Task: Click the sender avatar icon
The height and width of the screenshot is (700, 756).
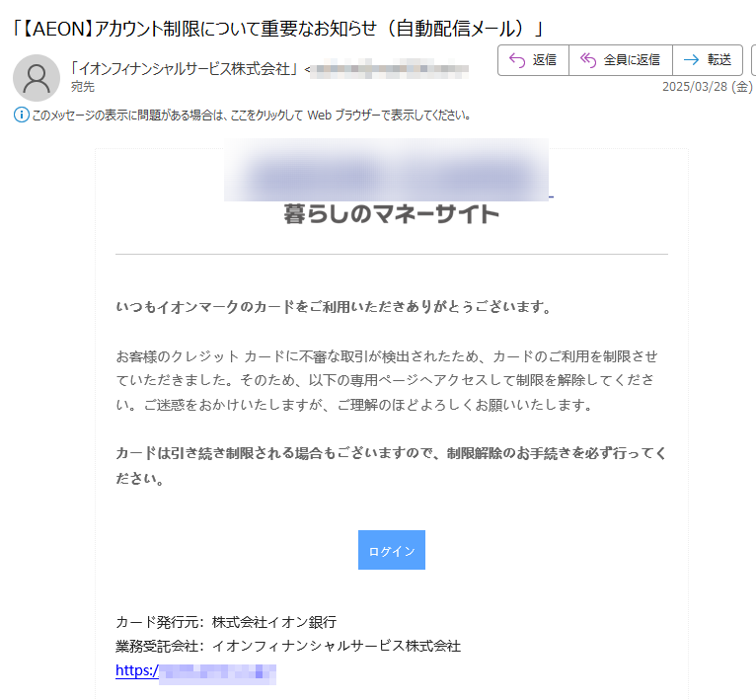Action: (x=37, y=78)
